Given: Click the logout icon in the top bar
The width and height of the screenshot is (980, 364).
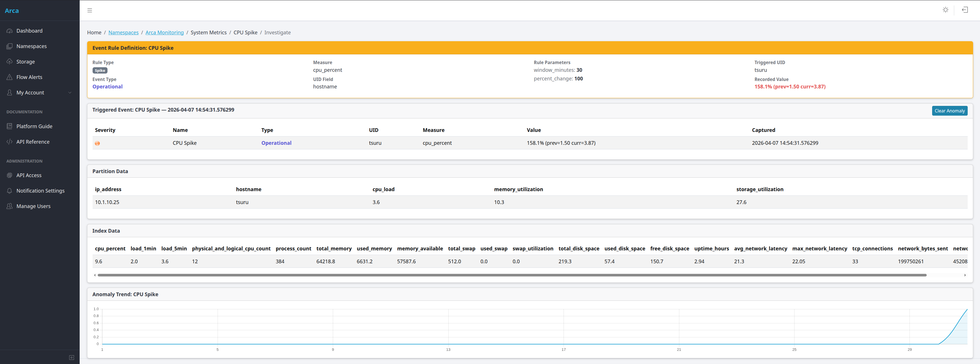Looking at the screenshot, I should [965, 10].
